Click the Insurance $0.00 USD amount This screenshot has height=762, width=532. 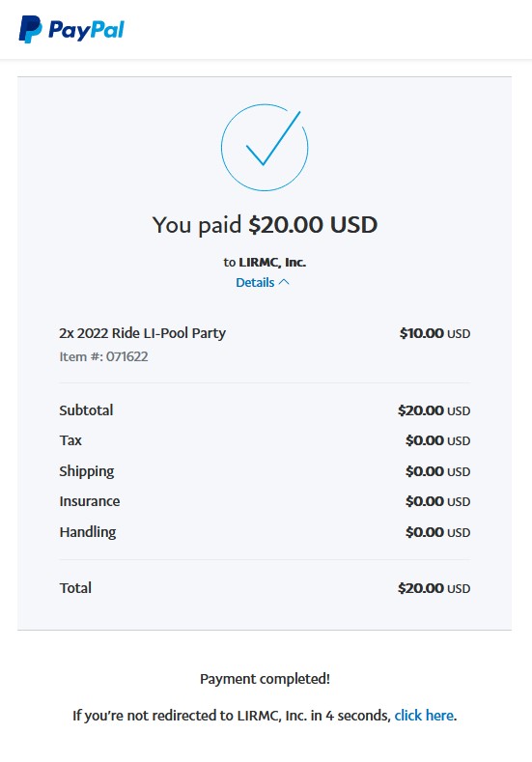click(437, 501)
